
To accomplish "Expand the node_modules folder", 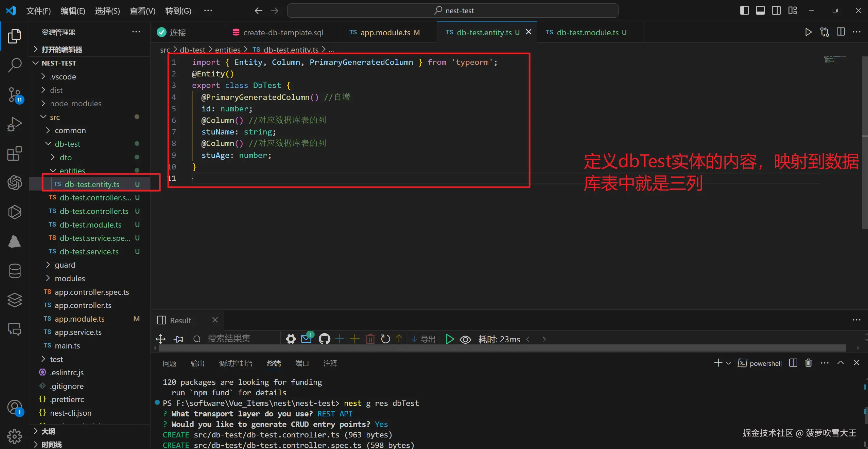I will (75, 104).
